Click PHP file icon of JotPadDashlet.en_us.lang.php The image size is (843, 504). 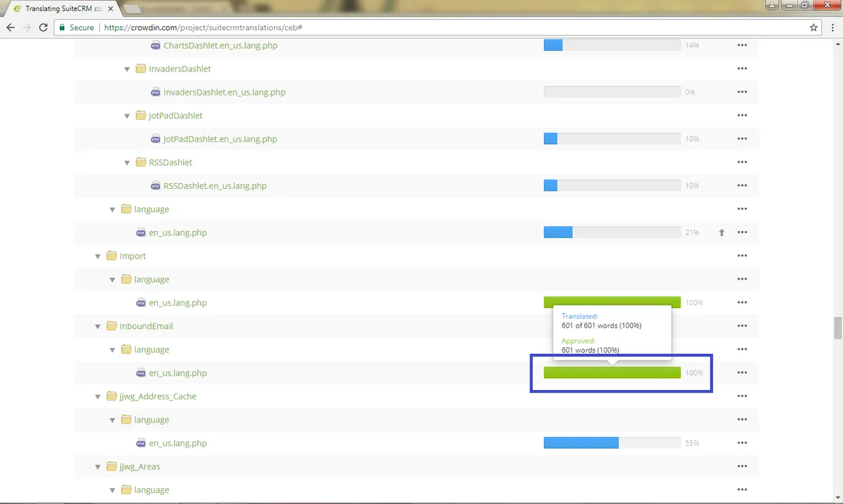tap(155, 139)
